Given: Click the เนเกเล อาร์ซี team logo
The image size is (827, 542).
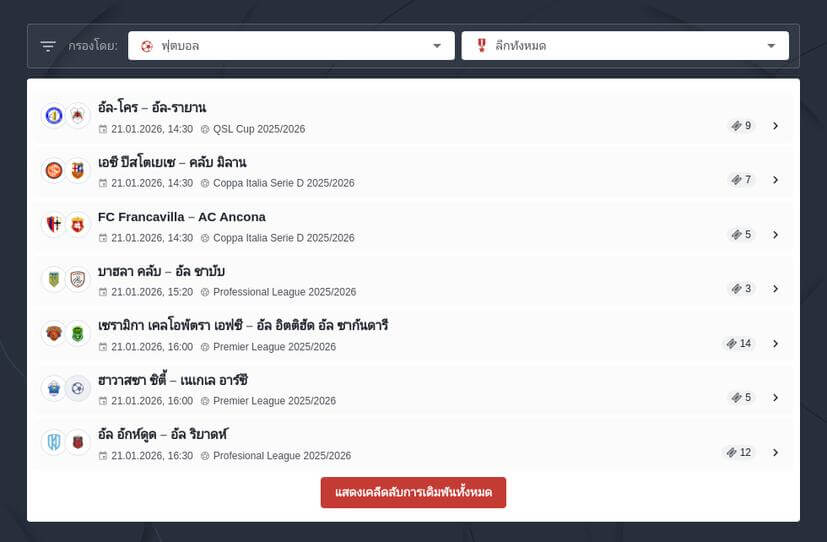Looking at the screenshot, I should [78, 388].
